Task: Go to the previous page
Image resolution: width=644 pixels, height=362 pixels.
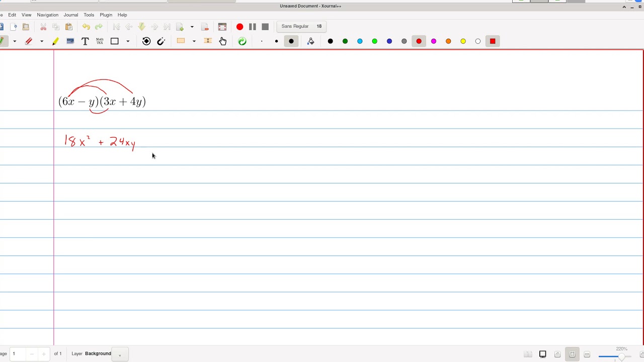Action: (129, 27)
